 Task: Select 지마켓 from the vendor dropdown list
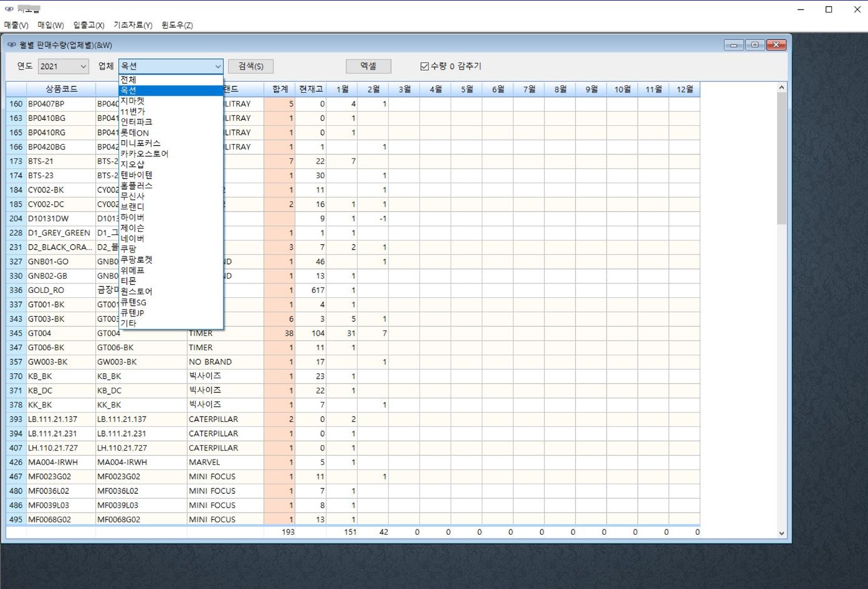pos(133,100)
